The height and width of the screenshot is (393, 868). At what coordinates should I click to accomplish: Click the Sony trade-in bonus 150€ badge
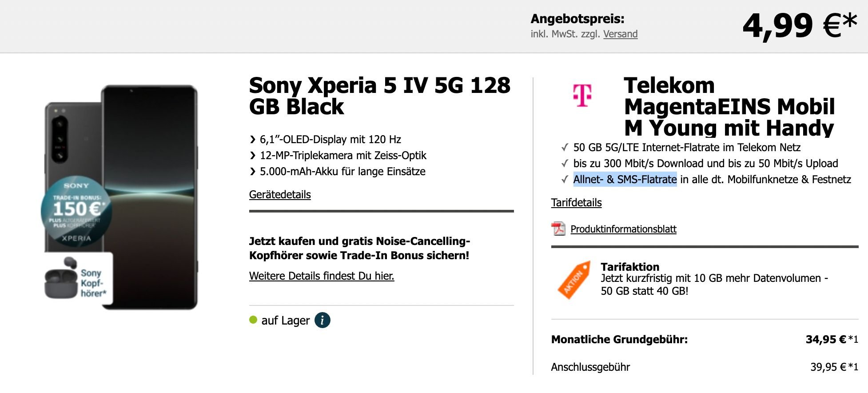click(76, 211)
